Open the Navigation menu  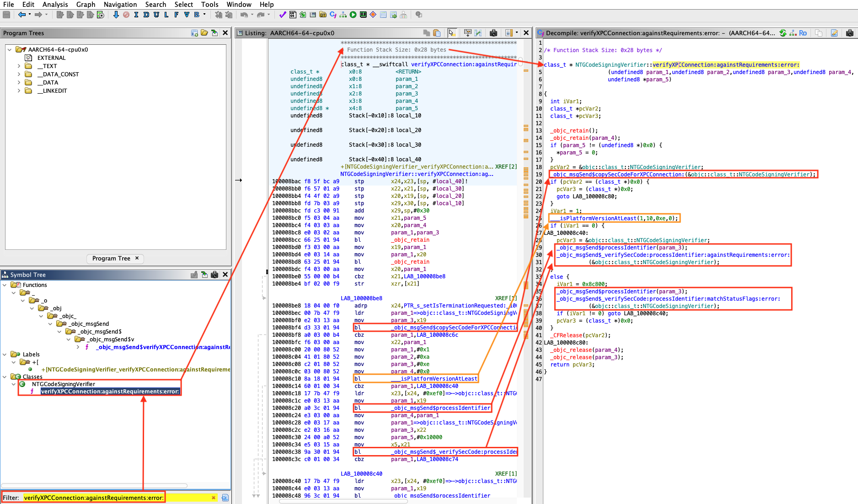coord(120,5)
